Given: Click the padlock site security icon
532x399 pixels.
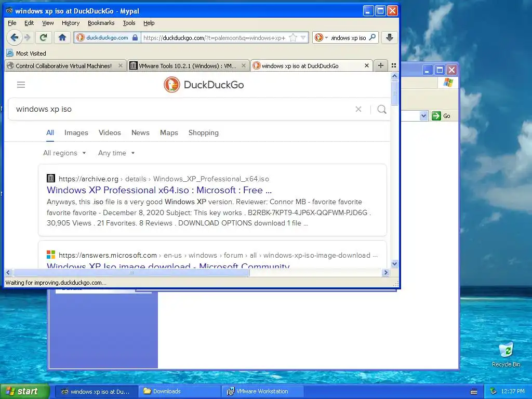Looking at the screenshot, I should [135, 37].
